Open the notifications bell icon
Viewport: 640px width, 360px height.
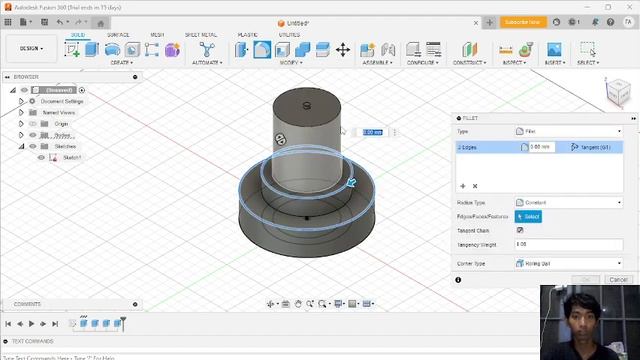[595, 22]
